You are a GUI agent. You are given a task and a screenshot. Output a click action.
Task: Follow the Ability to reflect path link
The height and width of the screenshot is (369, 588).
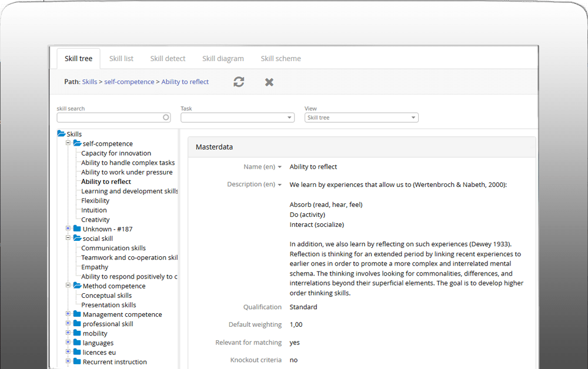pyautogui.click(x=185, y=82)
